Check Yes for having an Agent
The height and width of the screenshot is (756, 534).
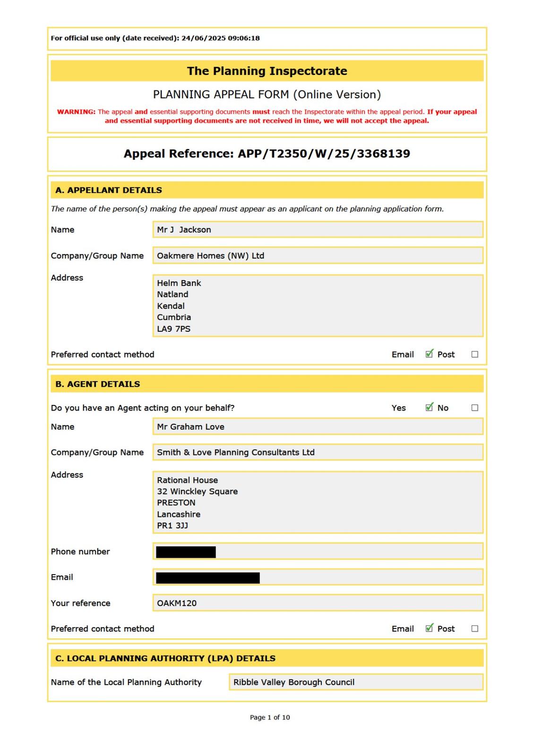(429, 407)
